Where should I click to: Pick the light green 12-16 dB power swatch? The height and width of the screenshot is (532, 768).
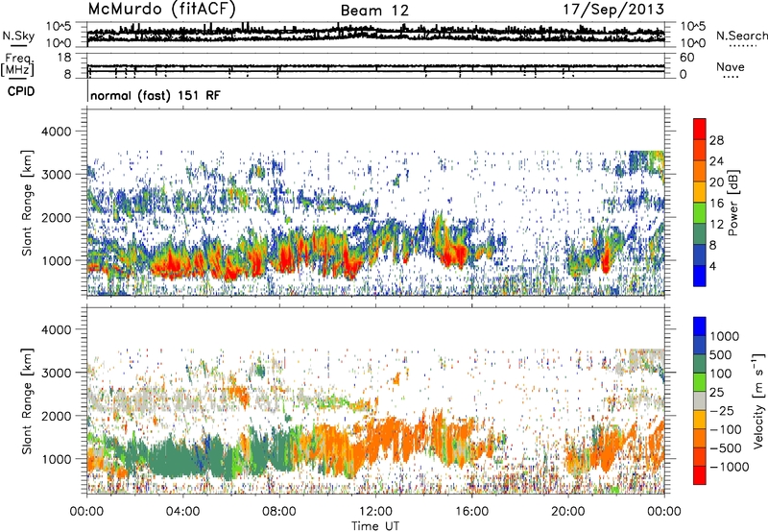point(700,213)
